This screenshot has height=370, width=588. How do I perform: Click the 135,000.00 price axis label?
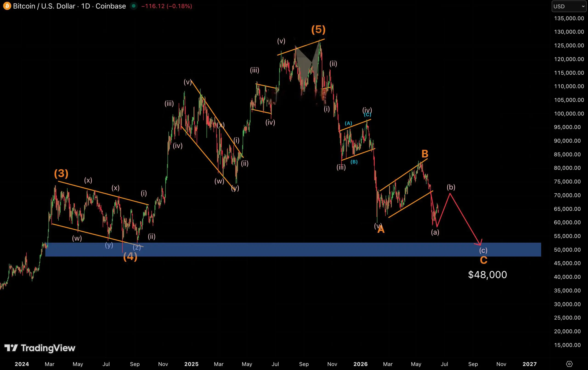click(569, 18)
